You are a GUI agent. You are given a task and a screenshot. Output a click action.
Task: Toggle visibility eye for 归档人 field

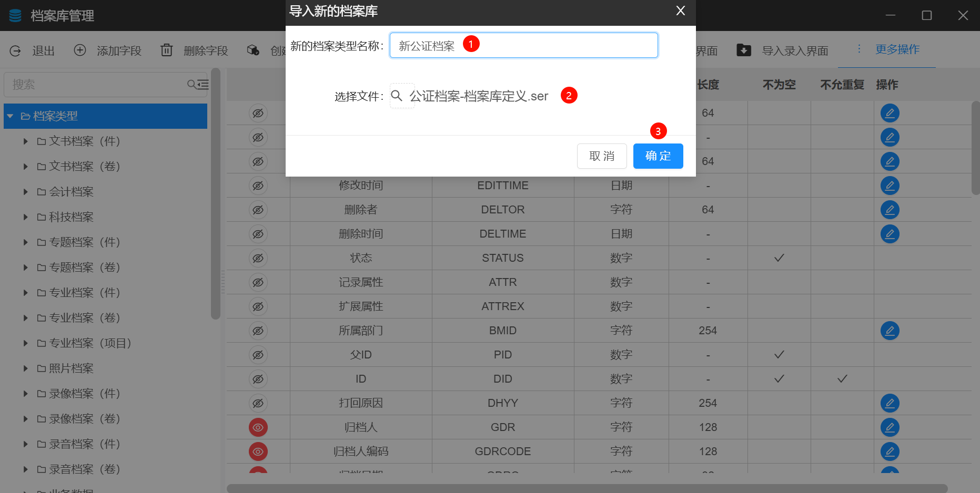[258, 427]
